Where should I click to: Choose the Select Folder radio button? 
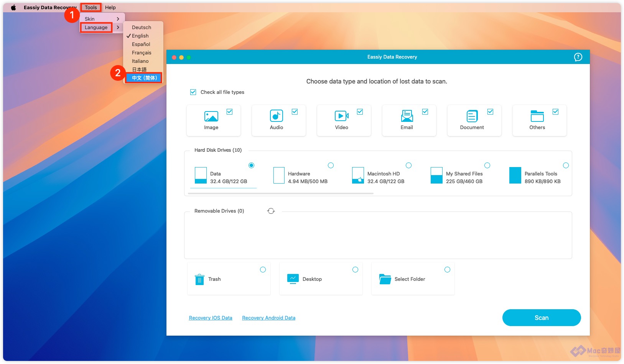(x=448, y=270)
